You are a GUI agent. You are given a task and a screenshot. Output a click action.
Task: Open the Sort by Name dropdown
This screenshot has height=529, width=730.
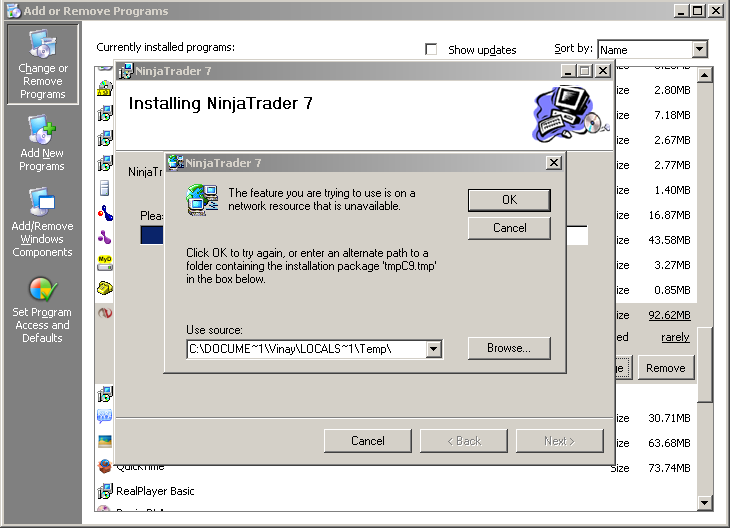699,49
